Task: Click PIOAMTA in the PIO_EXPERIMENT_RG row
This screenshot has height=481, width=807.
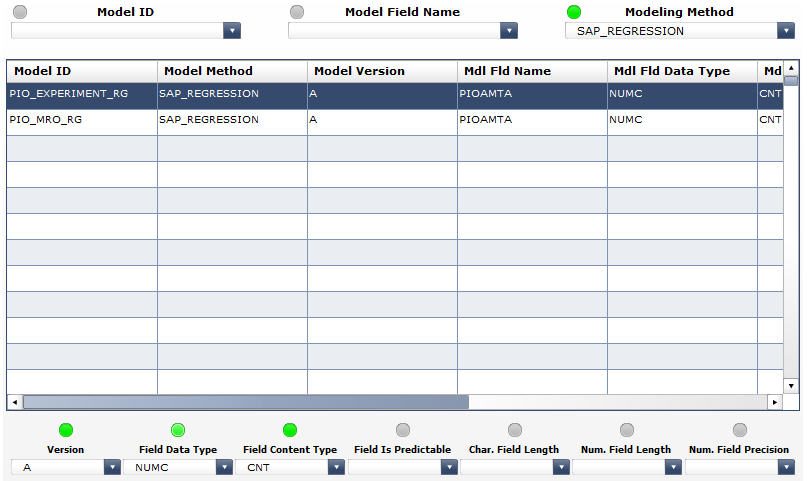Action: coord(532,96)
